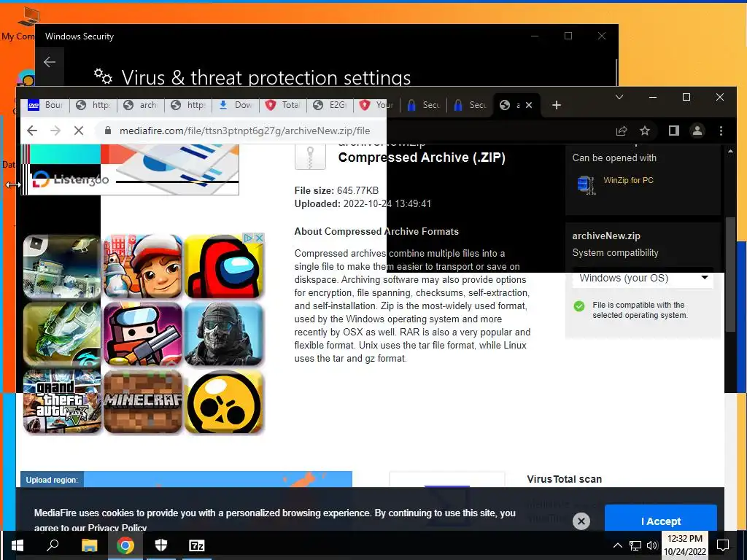747x560 pixels.
Task: Click the volume speaker icon
Action: coord(652,545)
